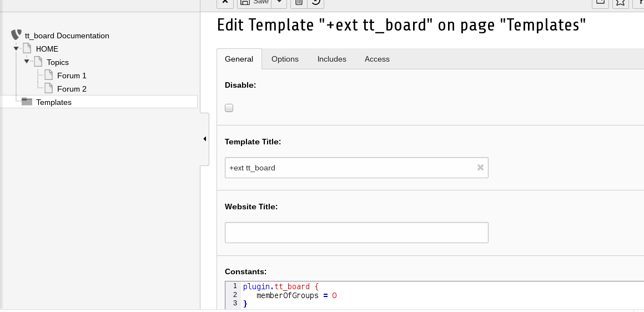The image size is (644, 312).
Task: Open form in new window icon
Action: [601, 2]
